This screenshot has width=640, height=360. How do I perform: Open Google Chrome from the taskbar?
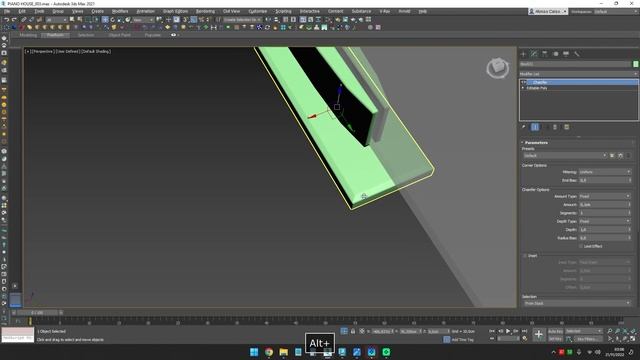[x=269, y=352]
